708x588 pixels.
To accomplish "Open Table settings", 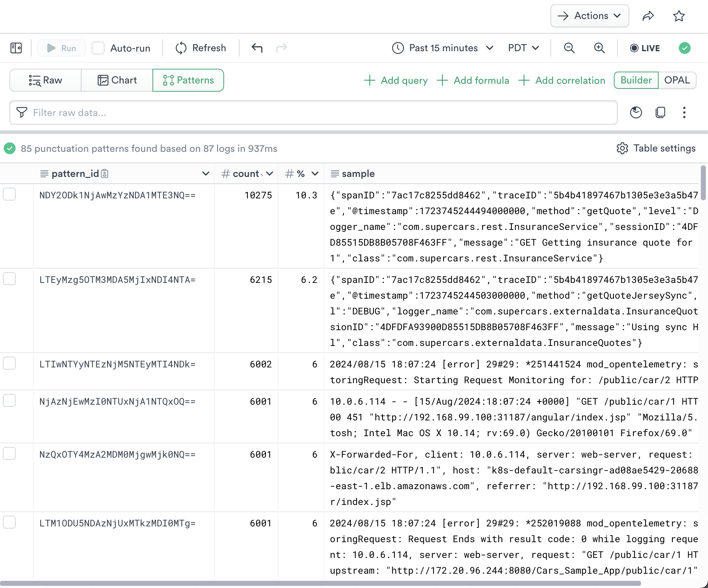I will click(656, 148).
